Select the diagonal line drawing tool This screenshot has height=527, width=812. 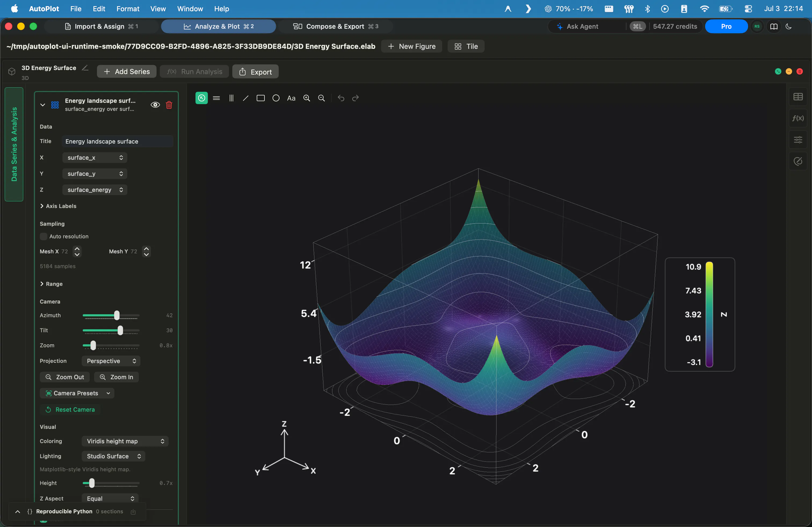246,98
